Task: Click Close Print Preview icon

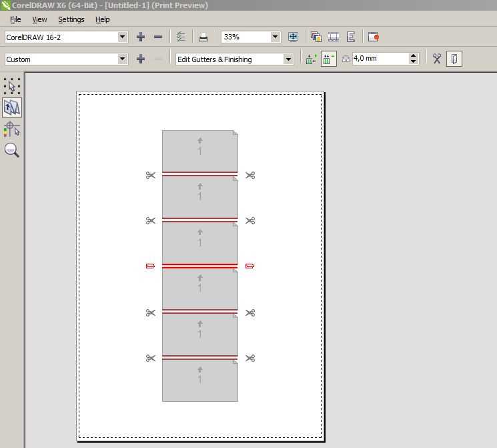Action: pos(374,37)
